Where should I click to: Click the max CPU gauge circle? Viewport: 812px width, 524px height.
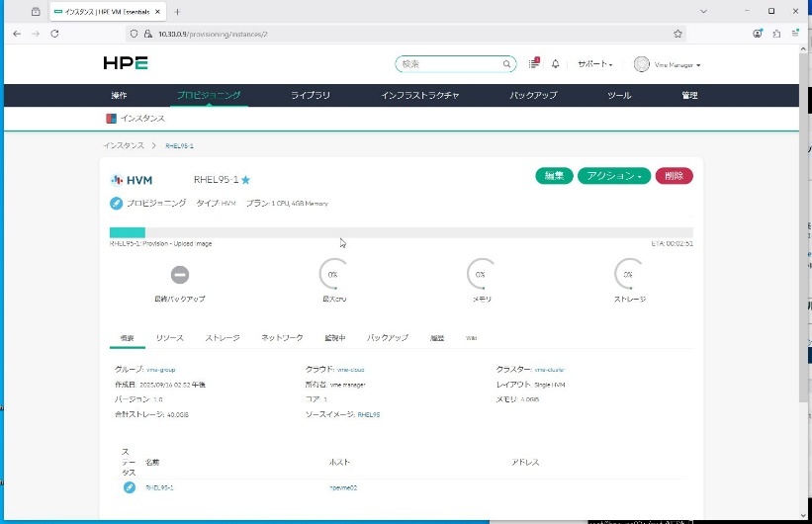(x=332, y=274)
